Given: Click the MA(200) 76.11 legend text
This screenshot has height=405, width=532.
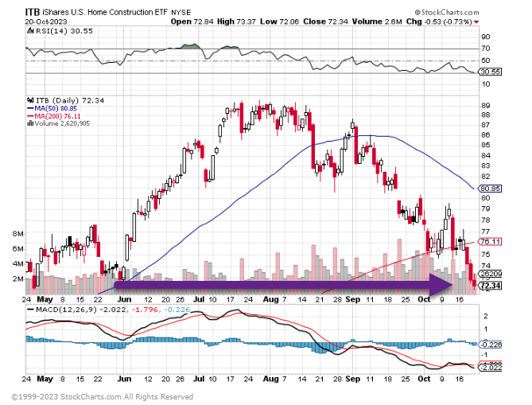Looking at the screenshot, I should coord(58,116).
